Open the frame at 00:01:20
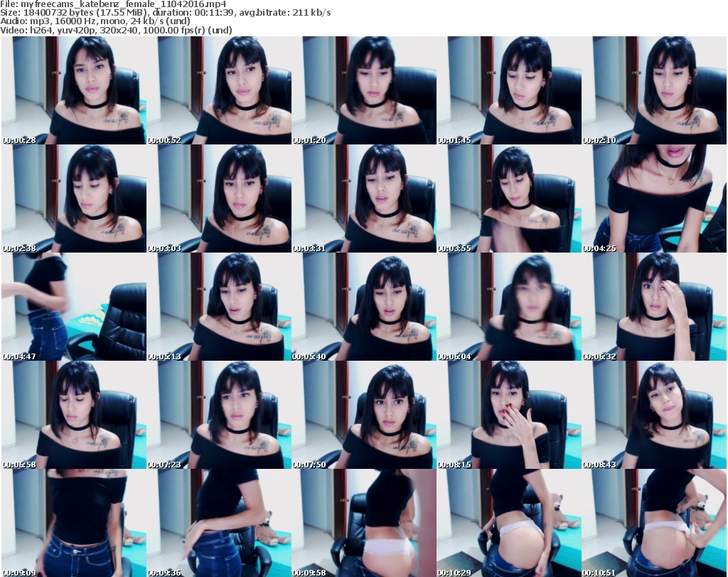The width and height of the screenshot is (728, 577). (x=363, y=90)
